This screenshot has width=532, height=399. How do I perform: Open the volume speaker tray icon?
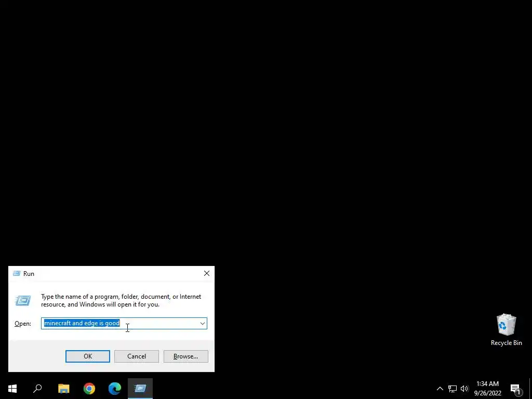(x=464, y=389)
